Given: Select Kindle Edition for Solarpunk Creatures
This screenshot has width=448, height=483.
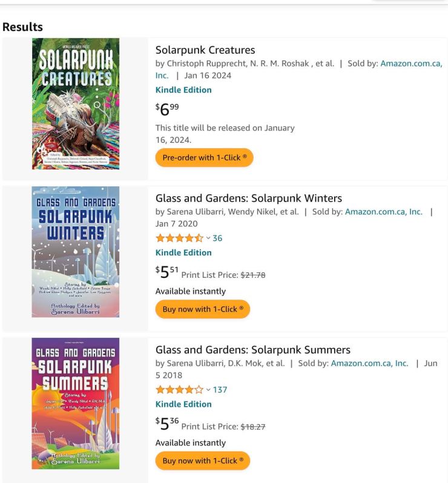Looking at the screenshot, I should [183, 90].
